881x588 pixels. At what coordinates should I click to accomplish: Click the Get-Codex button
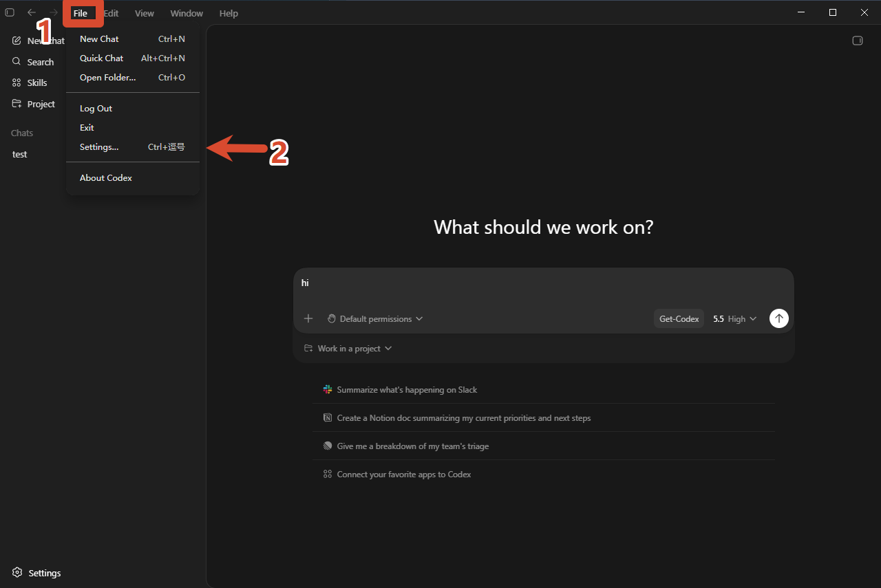(x=679, y=318)
